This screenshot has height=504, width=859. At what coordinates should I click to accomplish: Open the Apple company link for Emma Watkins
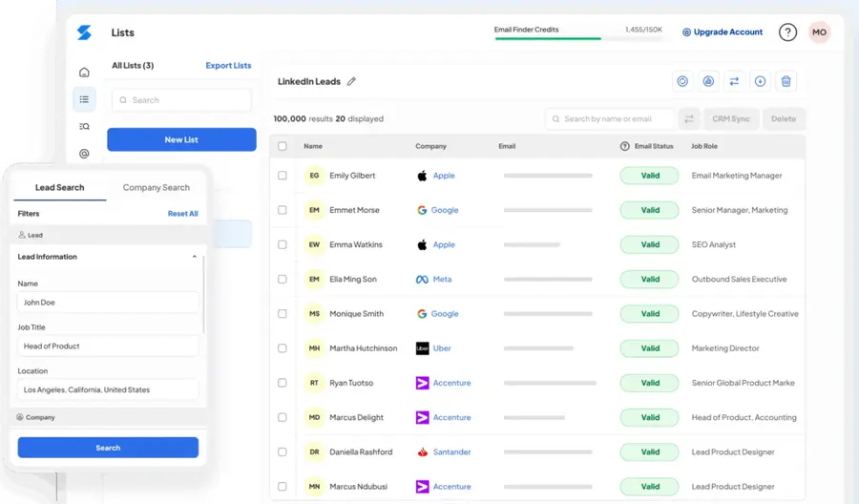tap(444, 244)
